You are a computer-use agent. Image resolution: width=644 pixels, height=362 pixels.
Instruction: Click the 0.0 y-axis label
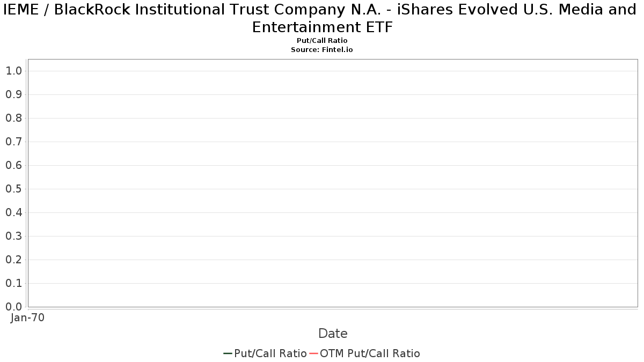point(14,307)
